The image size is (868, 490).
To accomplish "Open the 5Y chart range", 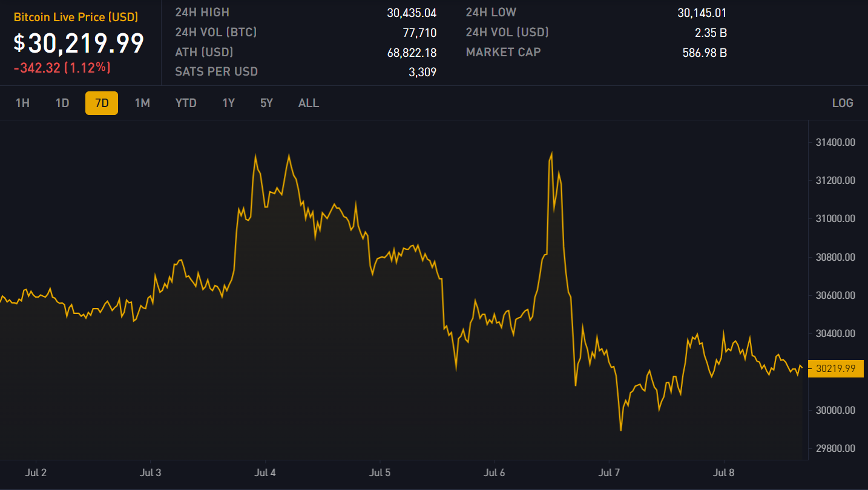I will [x=267, y=103].
